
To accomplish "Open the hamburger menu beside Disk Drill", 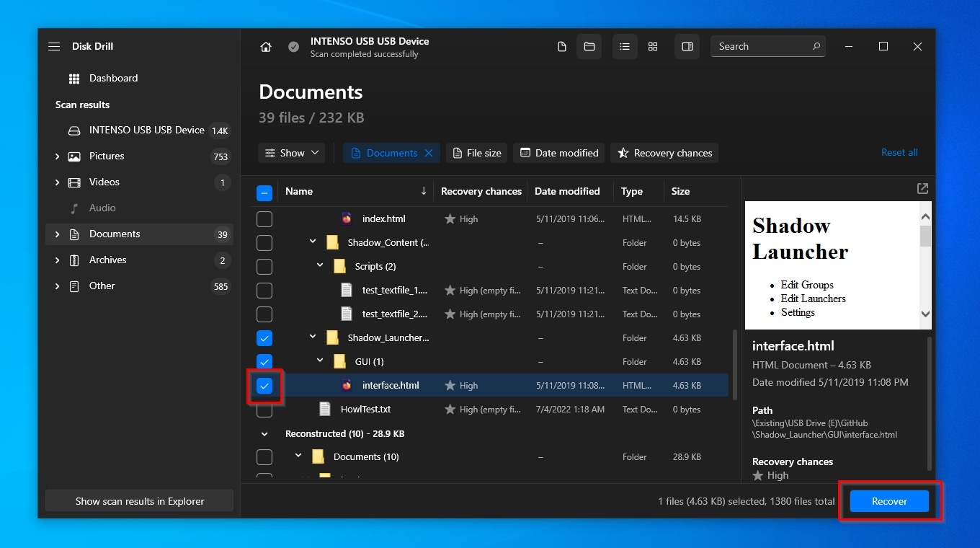I will [x=54, y=46].
